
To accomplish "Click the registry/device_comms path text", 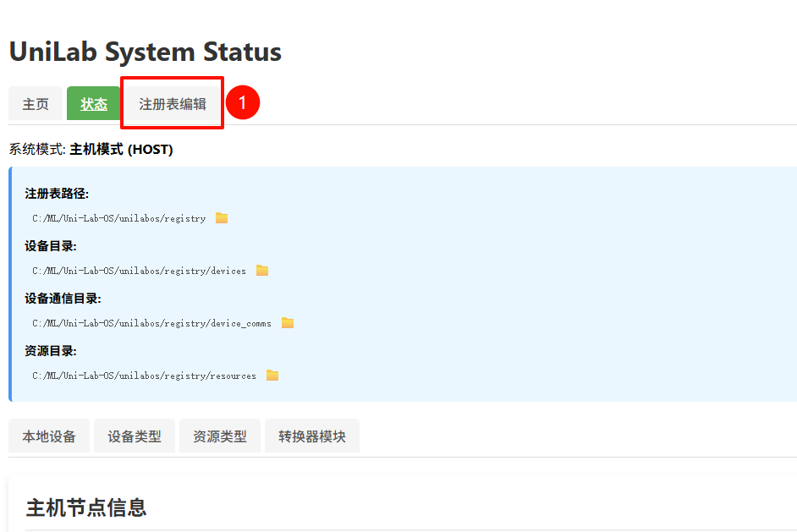I will [x=152, y=323].
